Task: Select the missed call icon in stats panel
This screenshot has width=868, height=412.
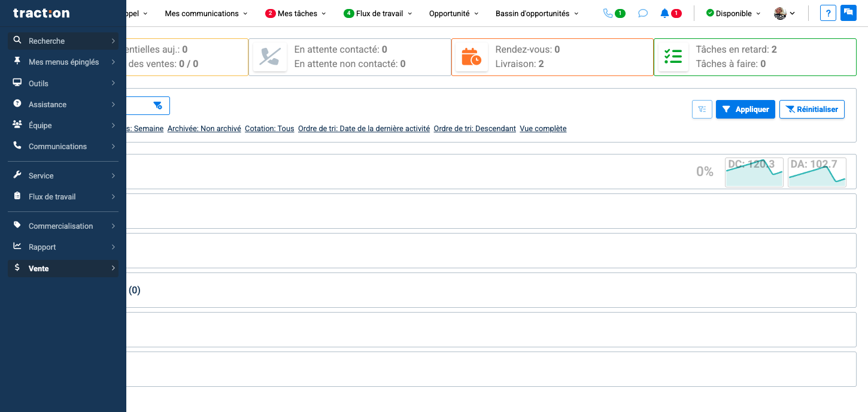Action: (269, 57)
